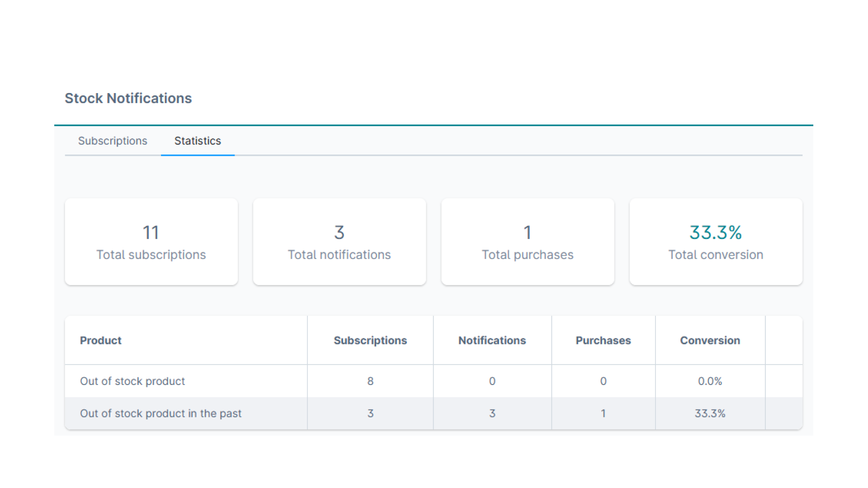Screen dimensions: 868x488
Task: Click the 33.3% conversion table cell
Action: coord(710,413)
